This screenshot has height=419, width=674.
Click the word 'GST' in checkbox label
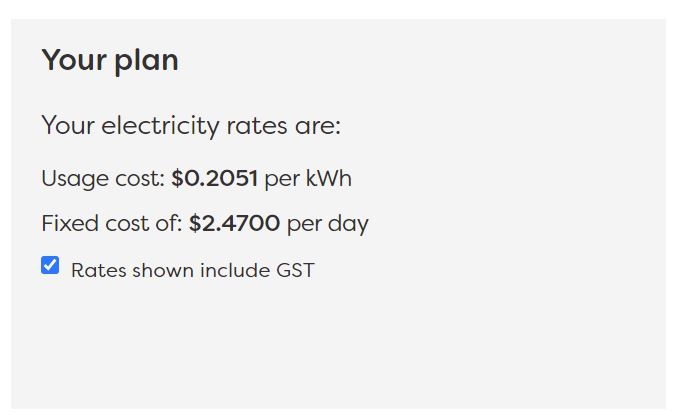295,270
